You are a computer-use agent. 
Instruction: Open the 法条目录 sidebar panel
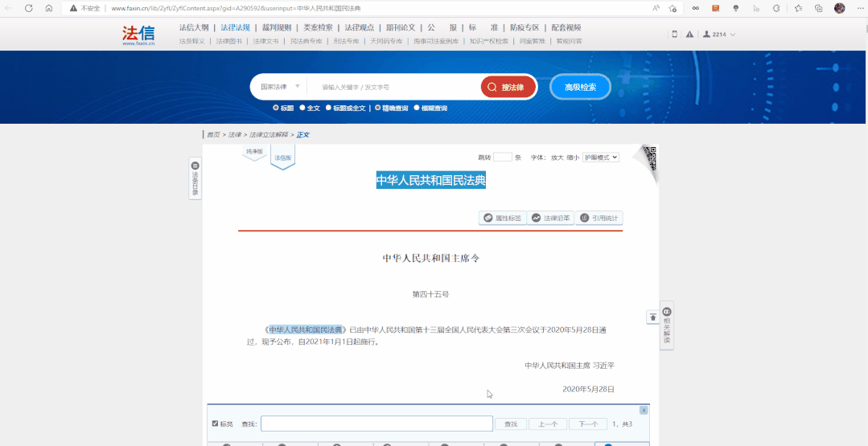195,178
